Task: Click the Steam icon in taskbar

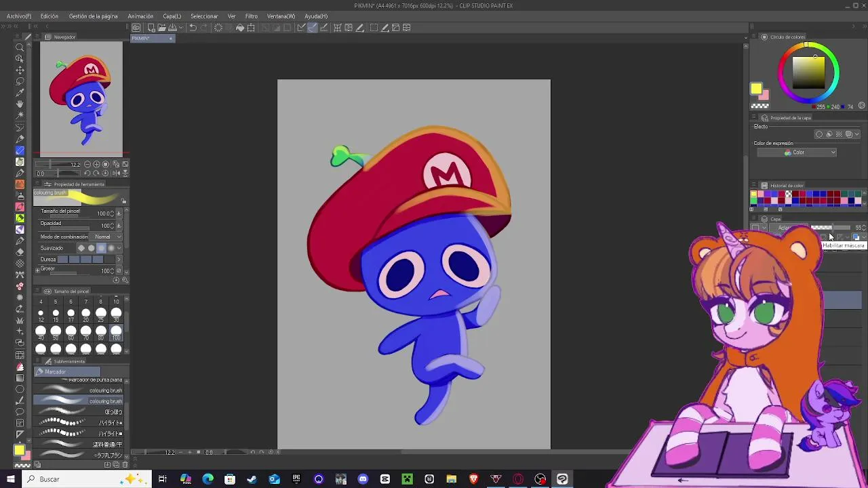Action: coord(252,479)
